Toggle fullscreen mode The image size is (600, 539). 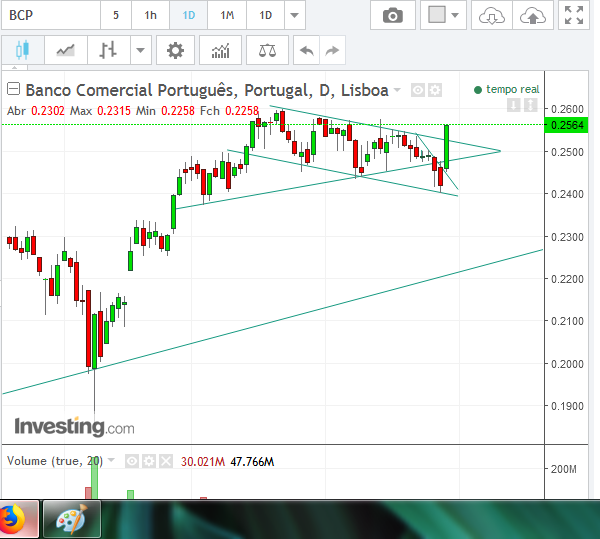[x=574, y=15]
